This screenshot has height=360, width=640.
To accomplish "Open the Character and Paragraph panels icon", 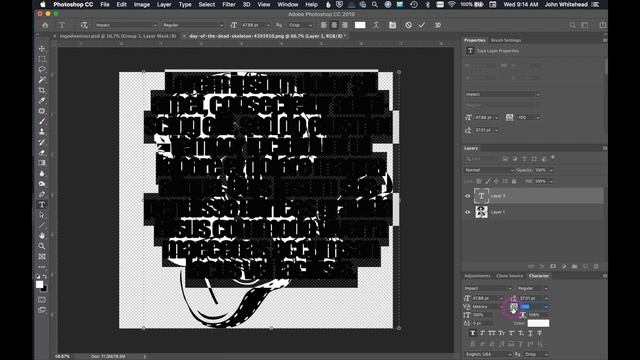I will pos(392,25).
